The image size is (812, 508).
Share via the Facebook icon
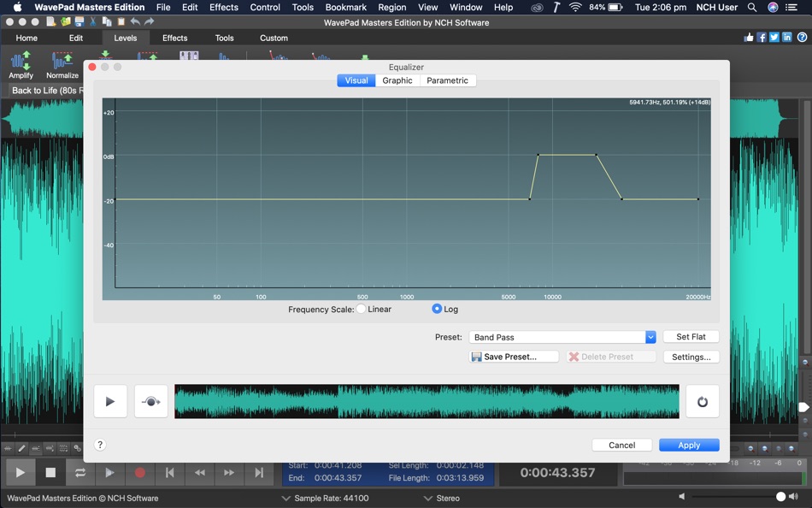(x=762, y=38)
